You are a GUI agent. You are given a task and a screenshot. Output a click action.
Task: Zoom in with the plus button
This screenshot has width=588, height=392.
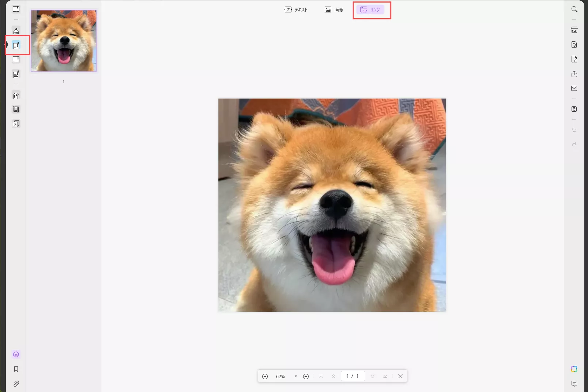pos(306,376)
